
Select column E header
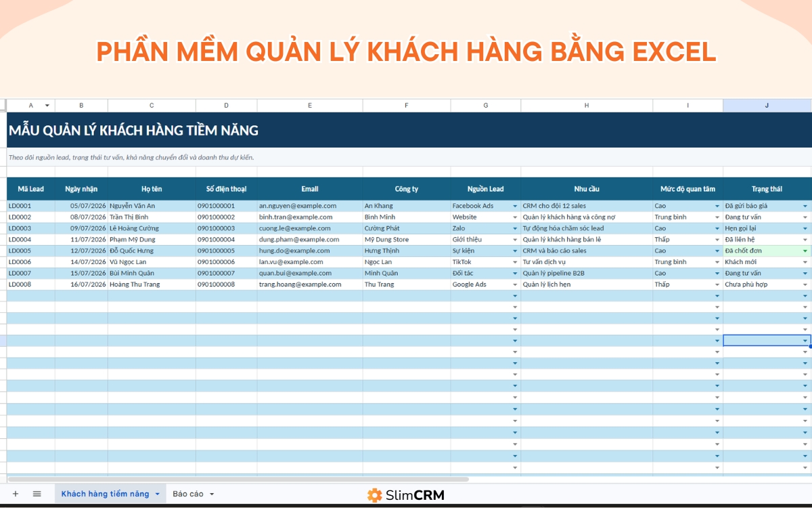click(x=310, y=106)
